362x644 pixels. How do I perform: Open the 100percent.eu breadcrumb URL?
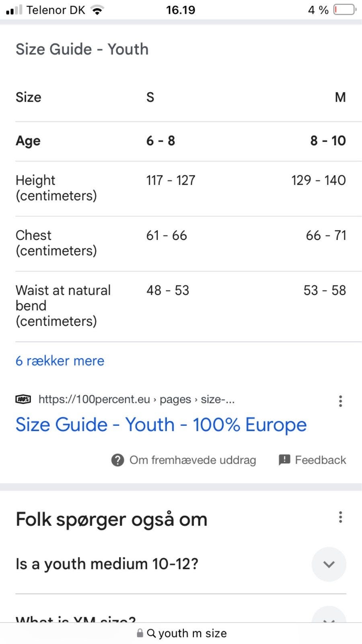[137, 399]
